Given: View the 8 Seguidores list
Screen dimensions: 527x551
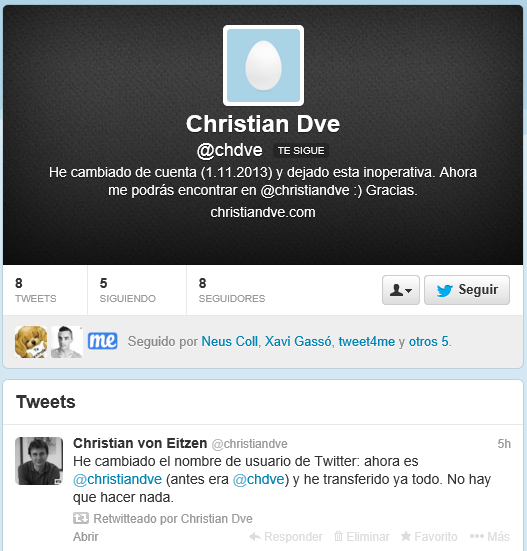Looking at the screenshot, I should click(x=232, y=290).
